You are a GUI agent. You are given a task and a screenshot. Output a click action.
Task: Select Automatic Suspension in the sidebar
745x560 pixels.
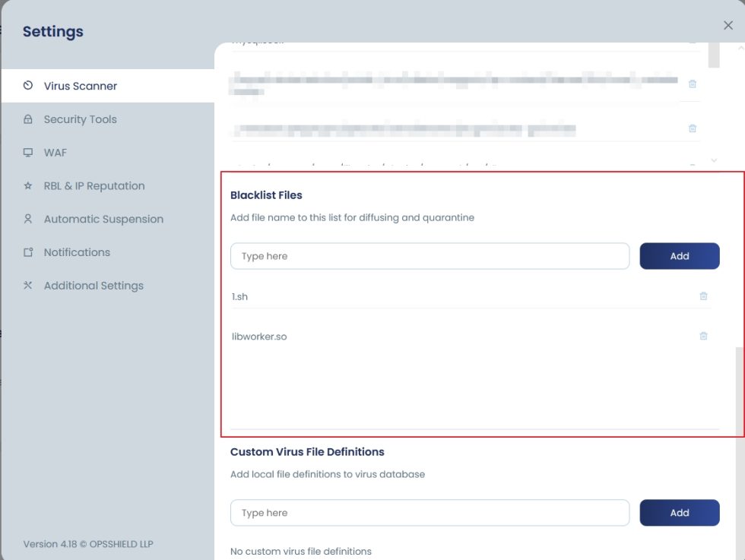pyautogui.click(x=103, y=219)
